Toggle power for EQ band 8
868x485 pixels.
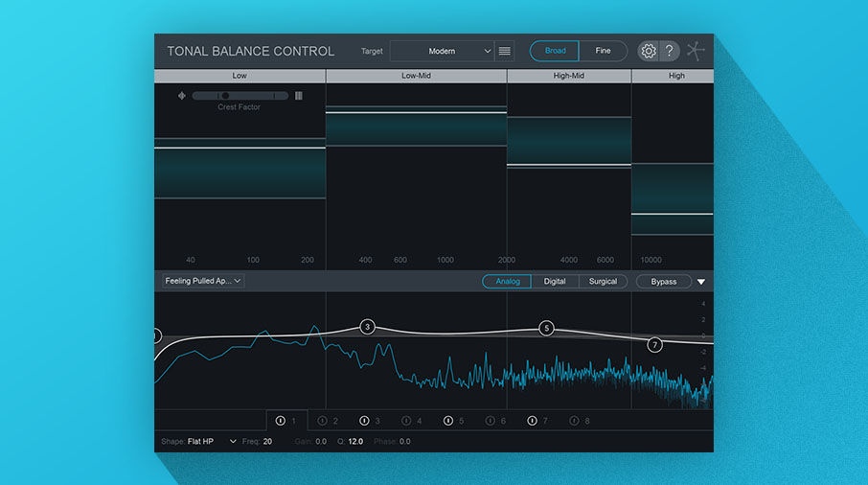point(574,421)
